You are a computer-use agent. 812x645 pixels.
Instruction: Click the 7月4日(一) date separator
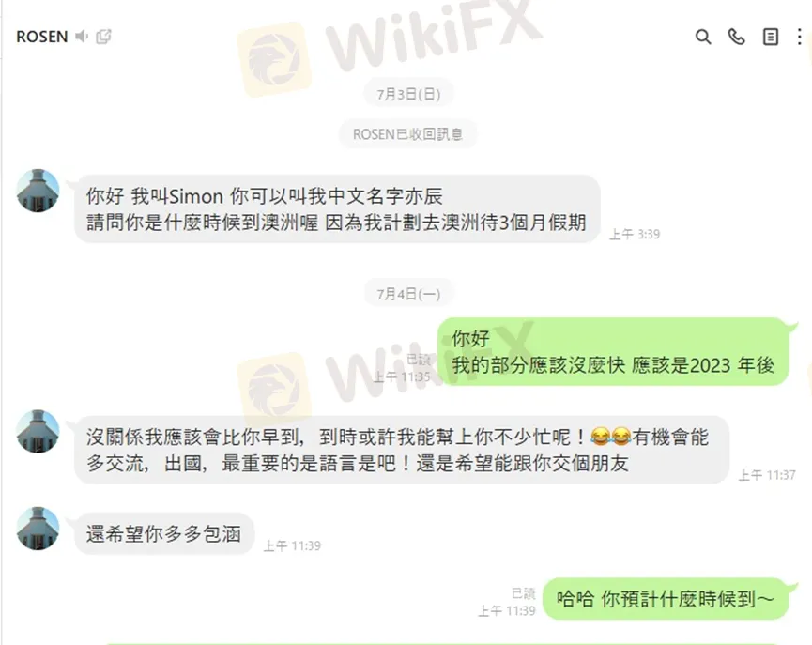408,294
